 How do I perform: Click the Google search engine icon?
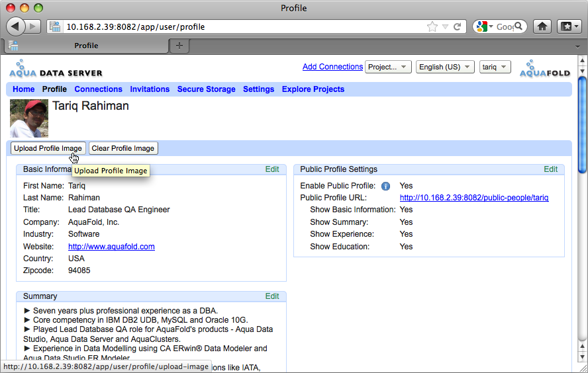(482, 26)
